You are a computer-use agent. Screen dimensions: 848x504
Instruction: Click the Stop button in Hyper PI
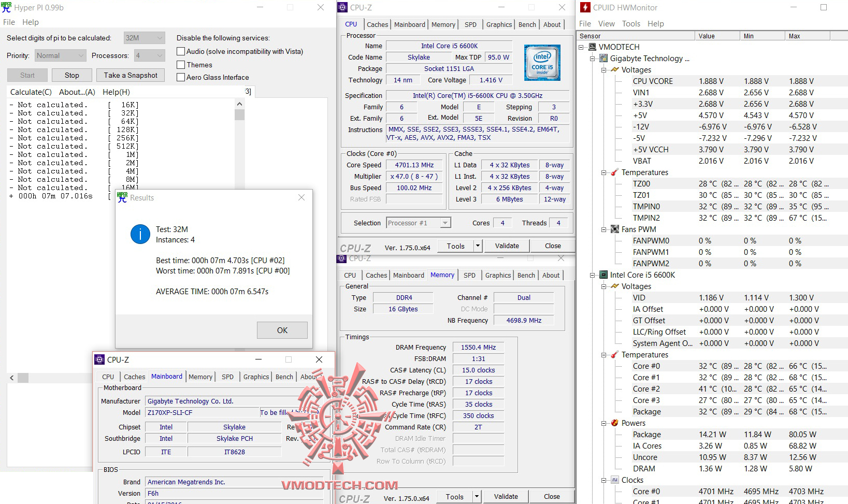click(x=72, y=75)
